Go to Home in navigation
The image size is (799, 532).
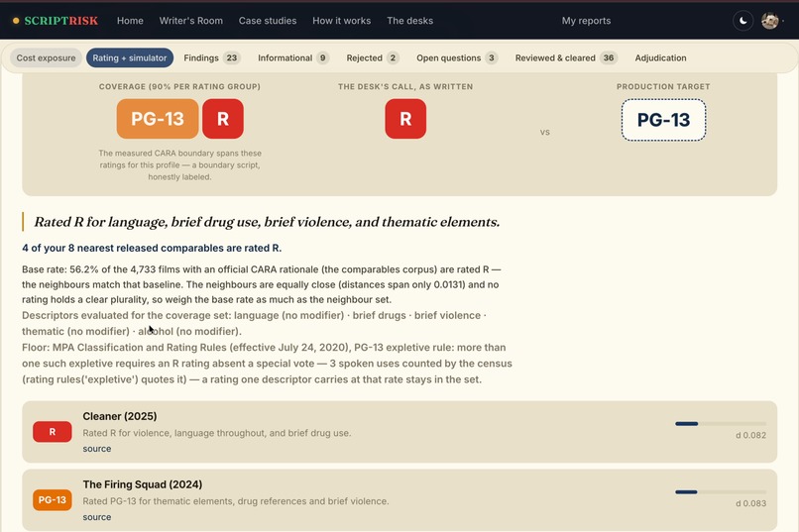tap(130, 21)
